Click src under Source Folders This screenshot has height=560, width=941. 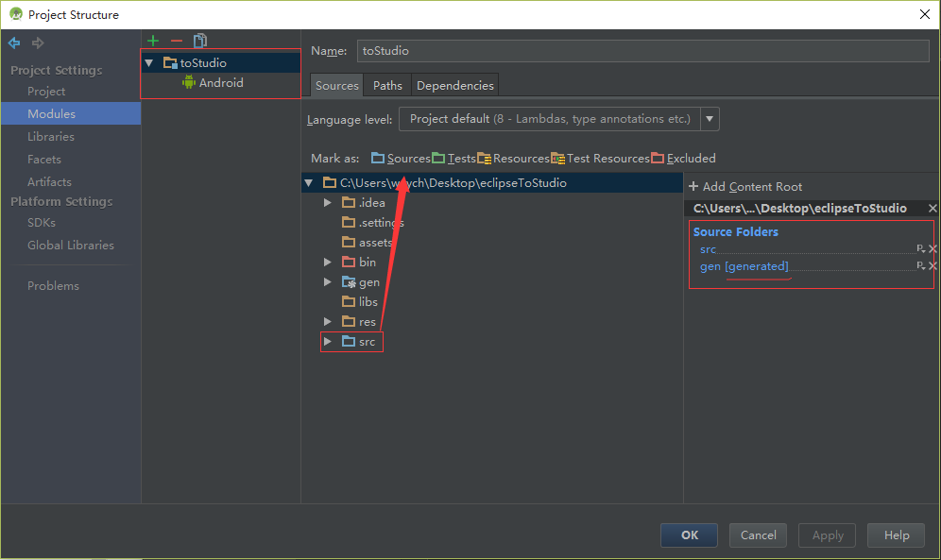[x=708, y=248]
